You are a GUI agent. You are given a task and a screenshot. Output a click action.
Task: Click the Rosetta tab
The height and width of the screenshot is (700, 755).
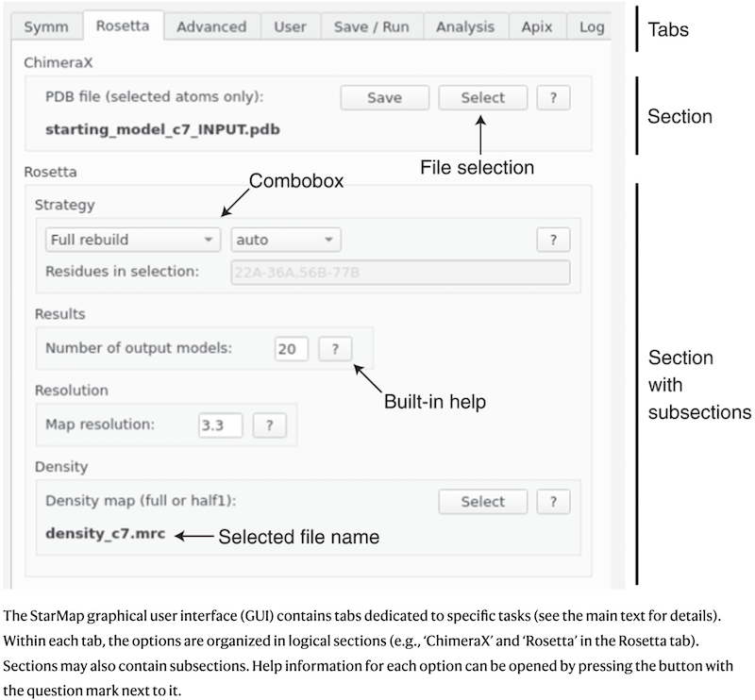coord(123,26)
